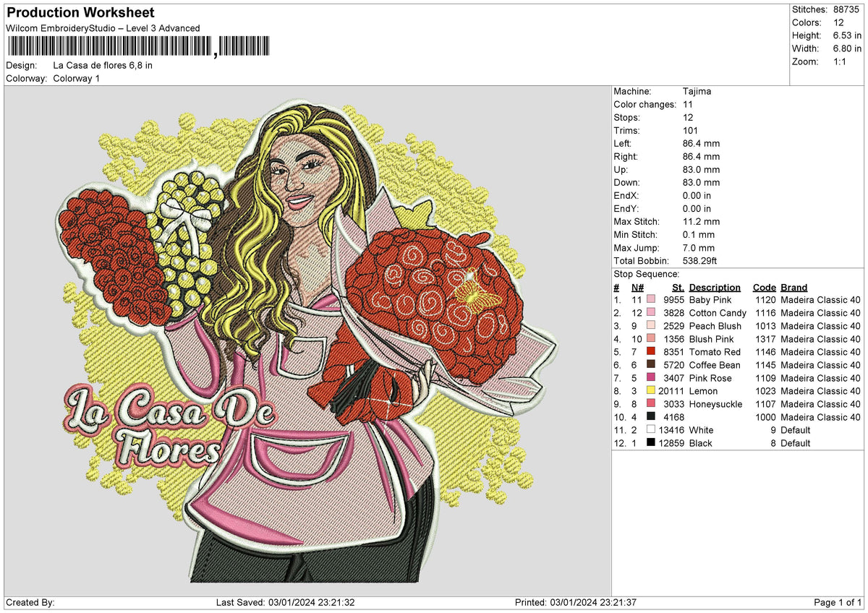The height and width of the screenshot is (613, 868).
Task: Click the Tomato Red color swatch
Action: click(x=651, y=351)
